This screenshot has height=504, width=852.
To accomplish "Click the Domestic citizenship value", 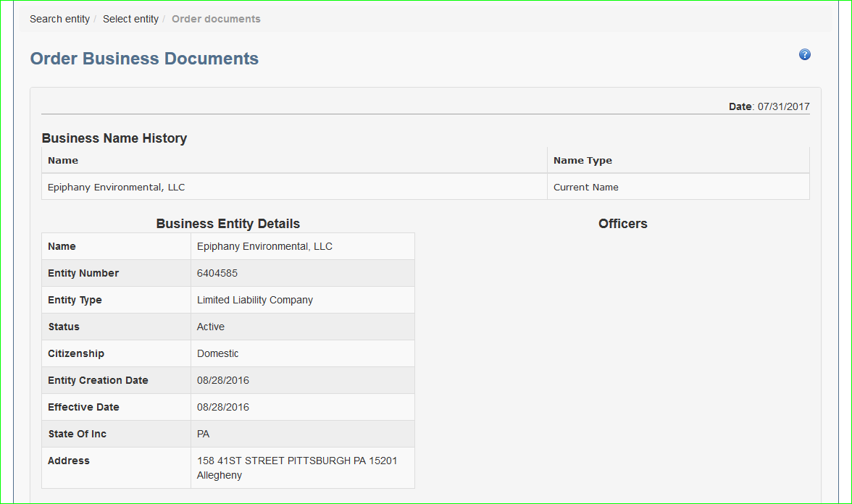I will pyautogui.click(x=218, y=353).
